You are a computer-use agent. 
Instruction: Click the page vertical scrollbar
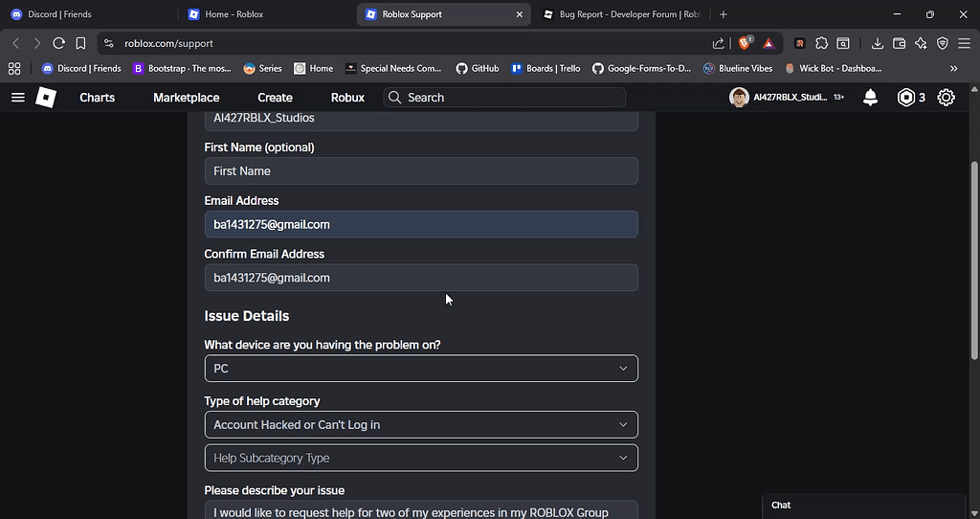[x=973, y=260]
